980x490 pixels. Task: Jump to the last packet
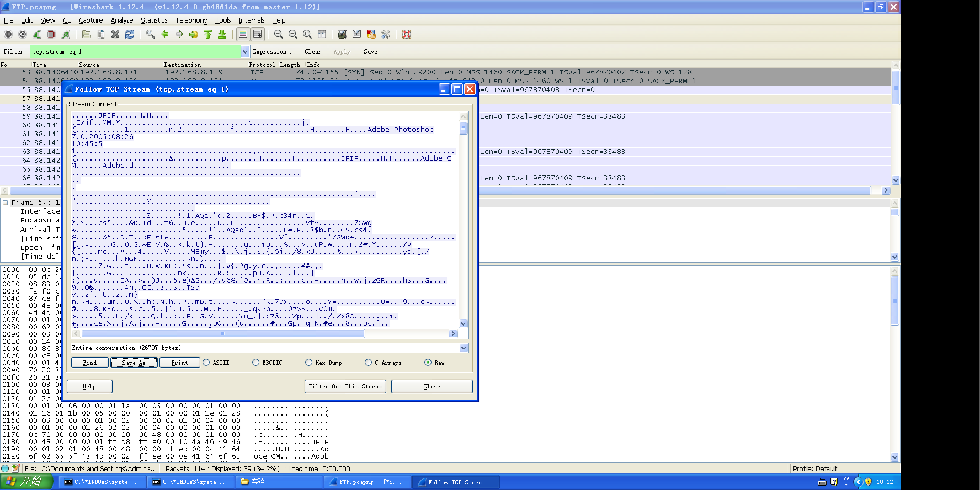click(x=222, y=34)
